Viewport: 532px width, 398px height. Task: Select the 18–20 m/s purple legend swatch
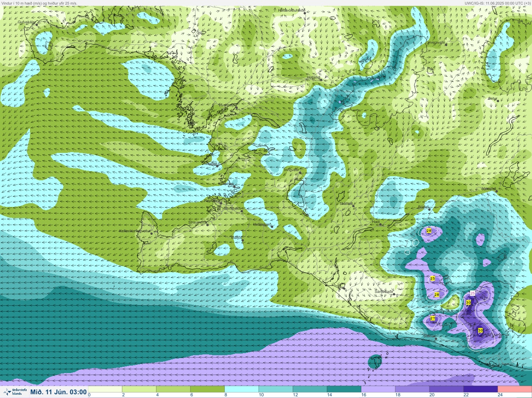[x=412, y=389]
